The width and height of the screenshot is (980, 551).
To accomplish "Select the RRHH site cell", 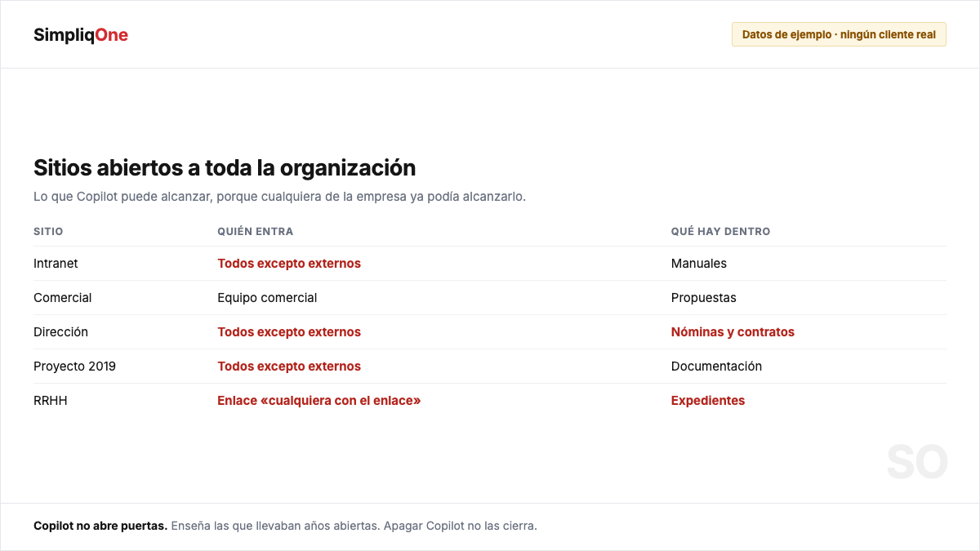I will (51, 401).
